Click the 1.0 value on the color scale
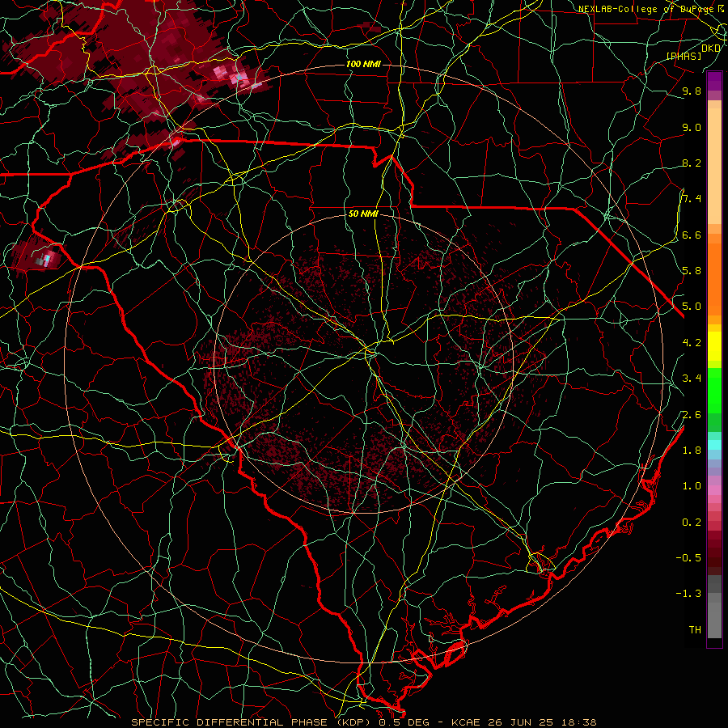Image resolution: width=728 pixels, height=728 pixels. pos(692,486)
